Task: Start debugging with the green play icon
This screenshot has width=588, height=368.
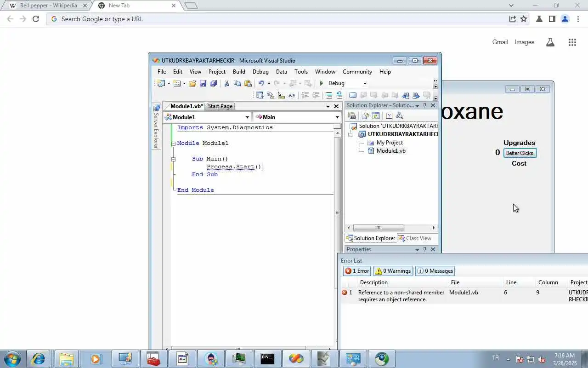Action: 322,83
